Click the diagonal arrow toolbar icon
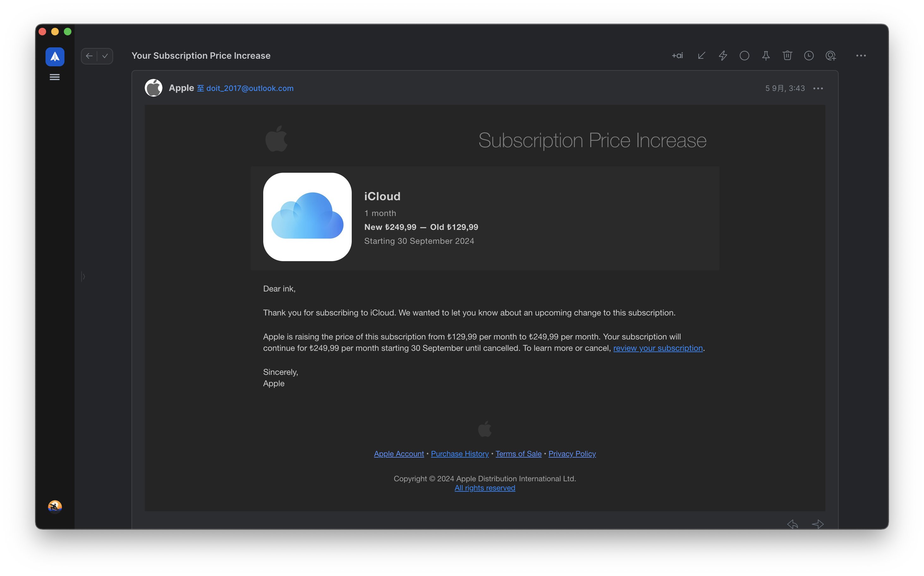Viewport: 924px width, 576px height. pyautogui.click(x=702, y=56)
